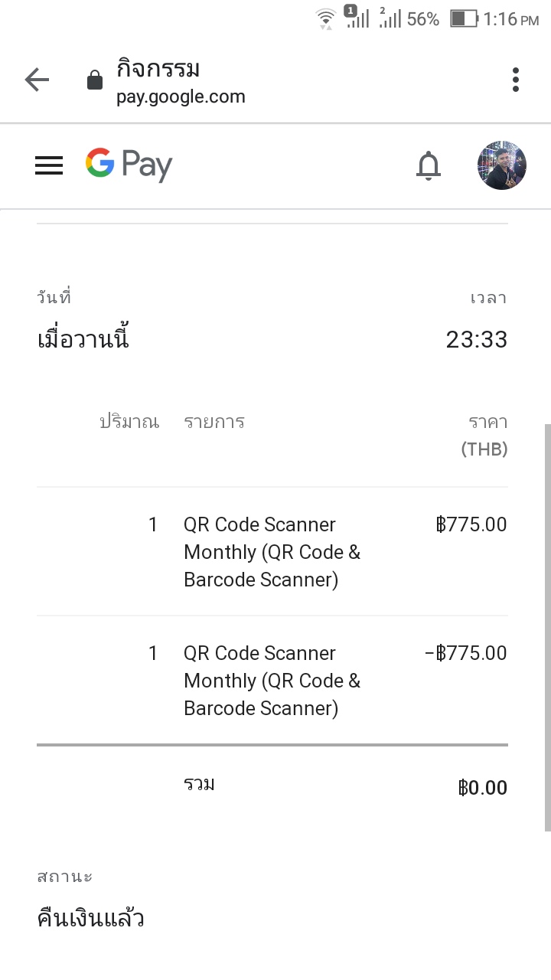Tap the battery status icon
The image size is (551, 980).
(x=463, y=18)
